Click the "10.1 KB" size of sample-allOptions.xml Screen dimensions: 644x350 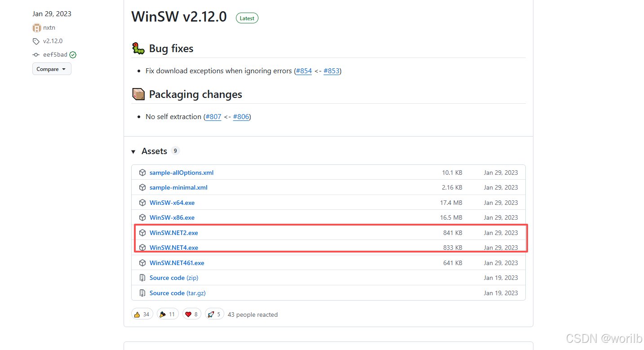452,173
